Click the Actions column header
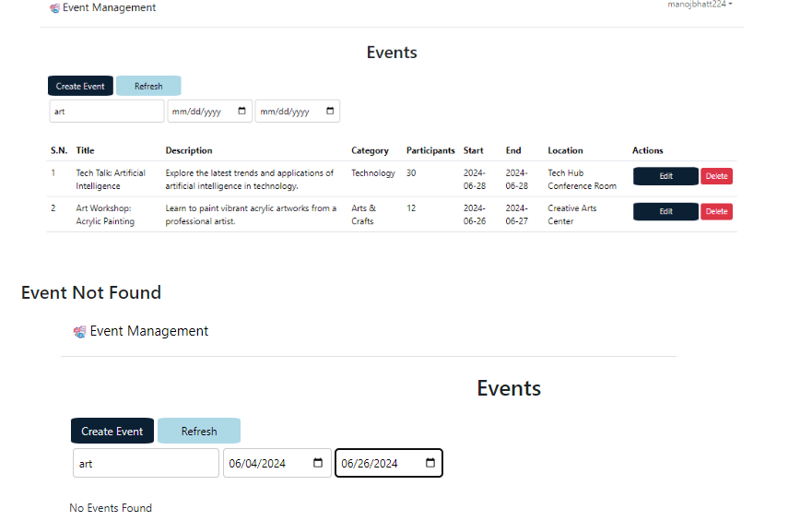Viewport: 812px width, 521px height. pyautogui.click(x=648, y=150)
